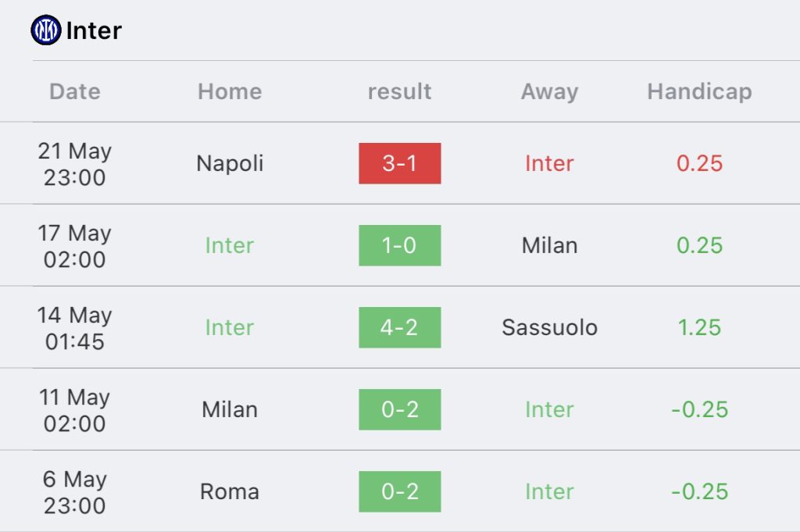Open the green 1-0 result badge

pyautogui.click(x=399, y=245)
